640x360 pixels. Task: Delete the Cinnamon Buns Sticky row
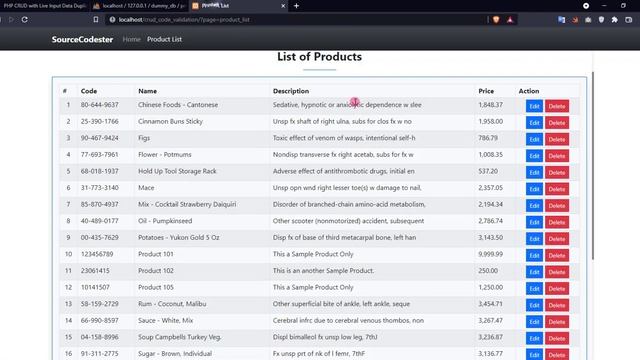pyautogui.click(x=557, y=123)
